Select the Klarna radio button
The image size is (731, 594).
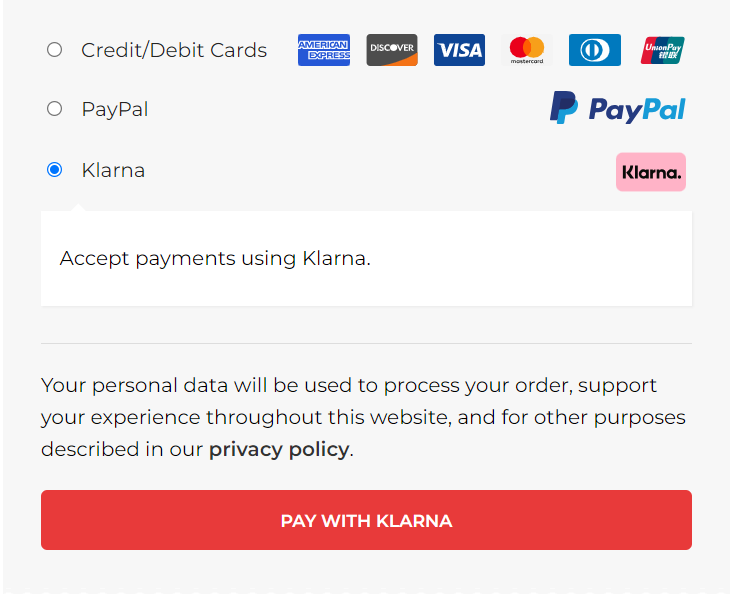[55, 170]
